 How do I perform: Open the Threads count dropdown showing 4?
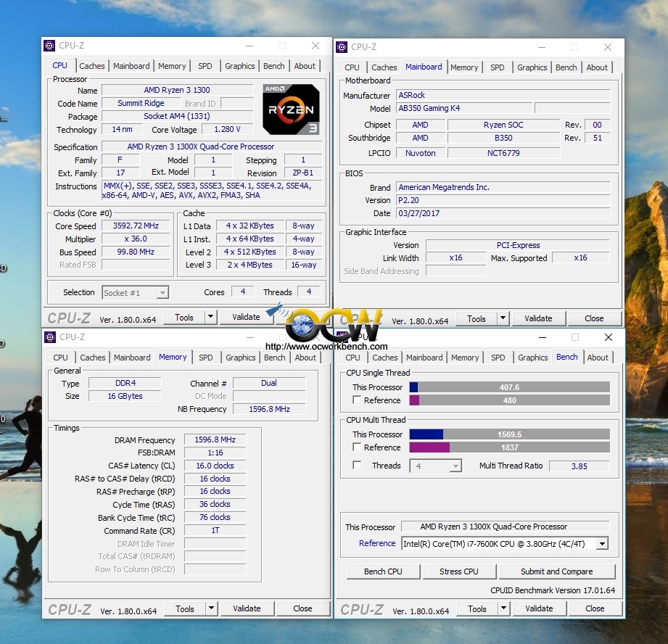tap(435, 466)
